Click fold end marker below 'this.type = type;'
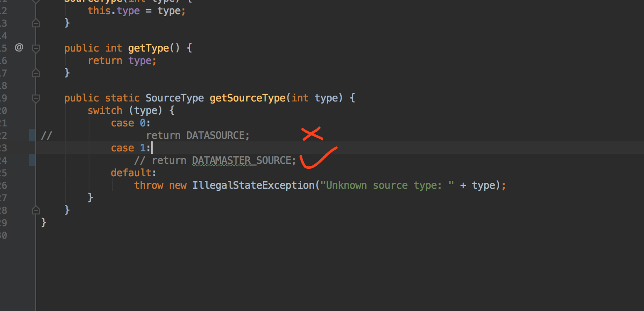Viewport: 644px width, 311px height. click(x=36, y=23)
